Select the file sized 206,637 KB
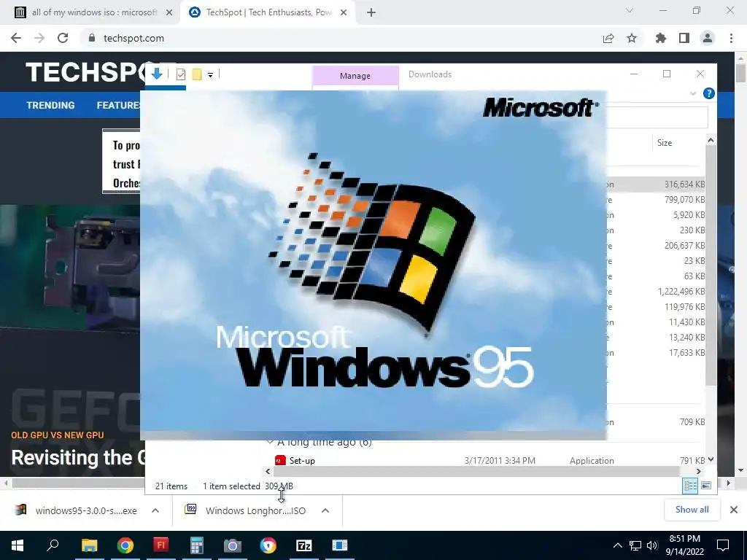The image size is (747, 560). (655, 246)
